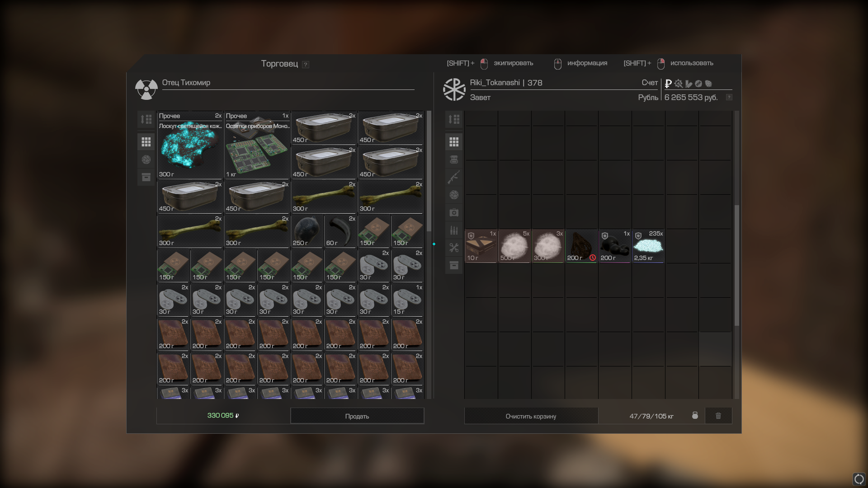Click the информация hint text
Screen dimensions: 868x488
pos(587,63)
